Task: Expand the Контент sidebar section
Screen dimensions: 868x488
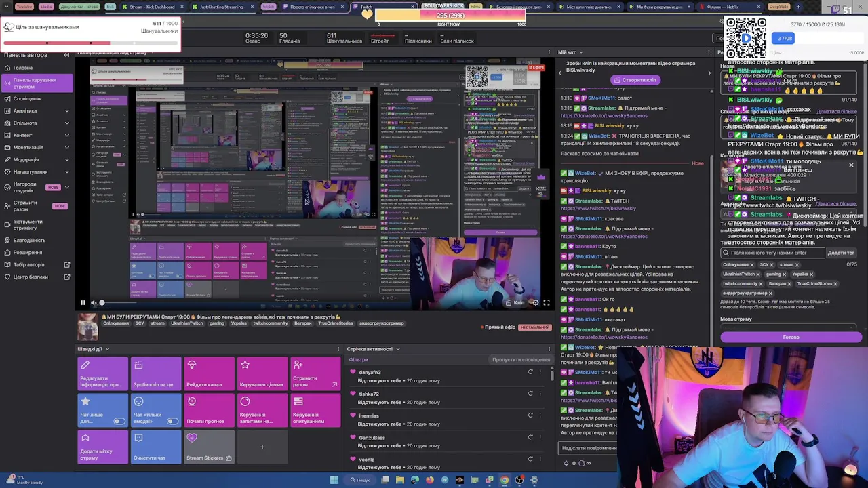Action: tap(66, 136)
